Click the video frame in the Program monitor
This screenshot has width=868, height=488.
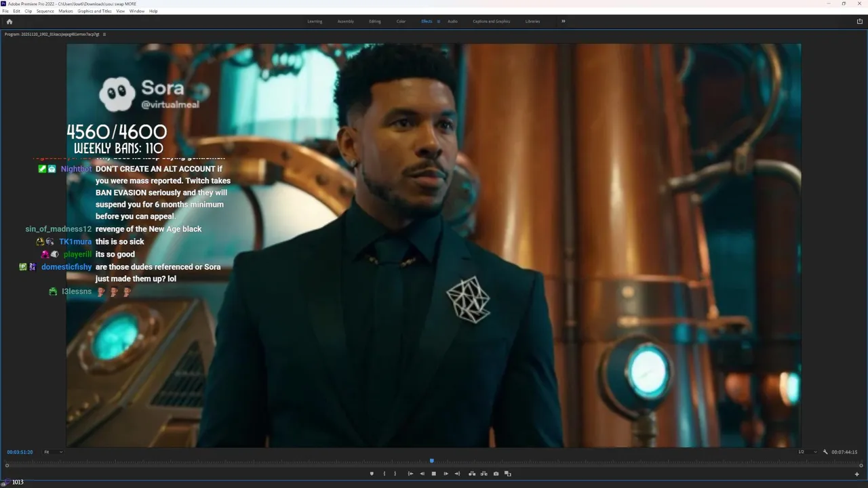[434, 245]
